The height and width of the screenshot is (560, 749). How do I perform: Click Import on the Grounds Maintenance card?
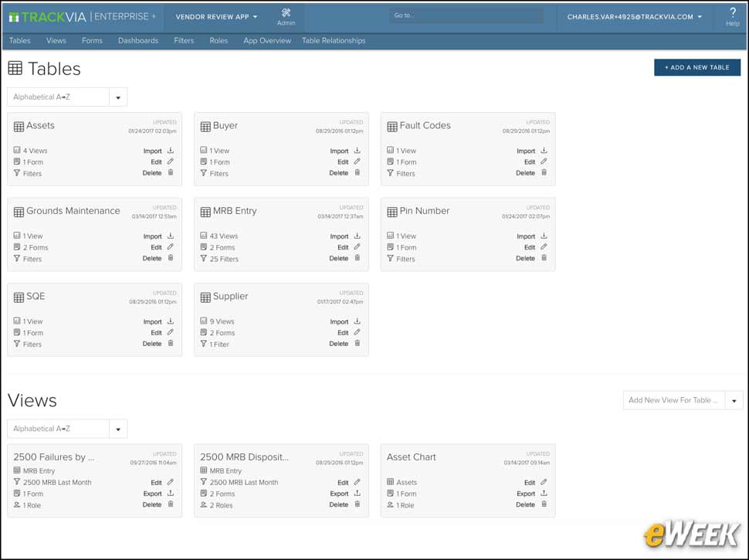152,236
